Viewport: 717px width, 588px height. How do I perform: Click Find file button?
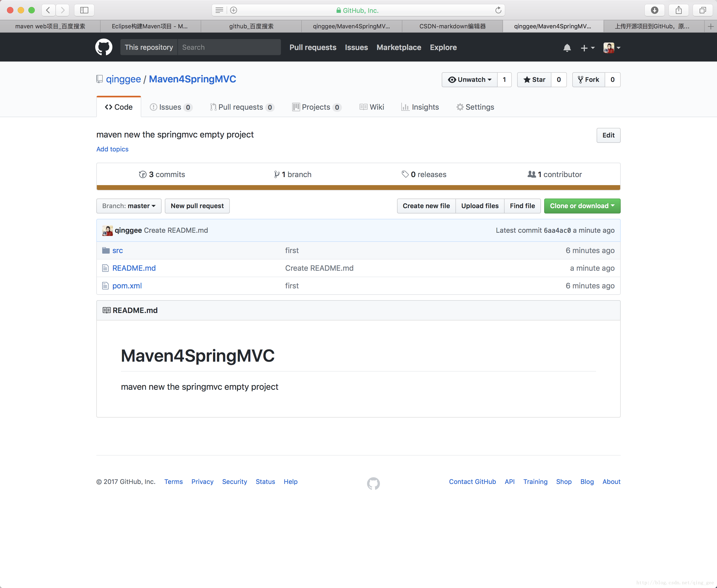[522, 206]
